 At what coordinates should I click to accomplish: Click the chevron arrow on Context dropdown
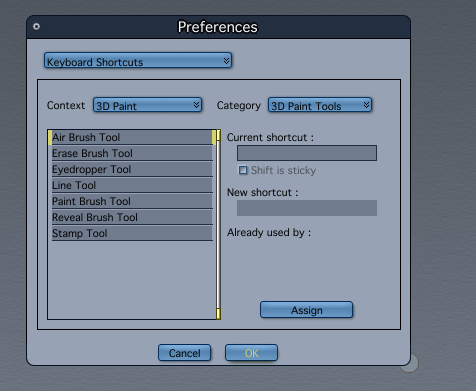click(x=197, y=105)
